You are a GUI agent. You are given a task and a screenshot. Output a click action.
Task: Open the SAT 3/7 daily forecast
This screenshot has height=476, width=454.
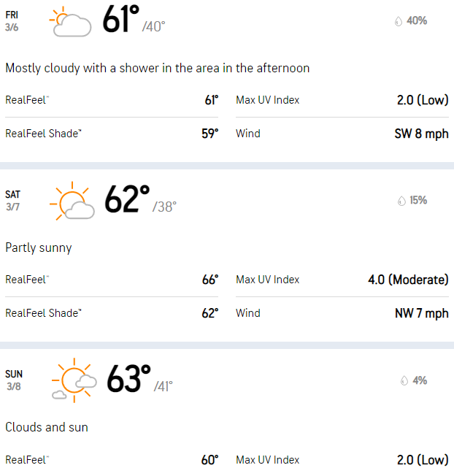point(13,201)
